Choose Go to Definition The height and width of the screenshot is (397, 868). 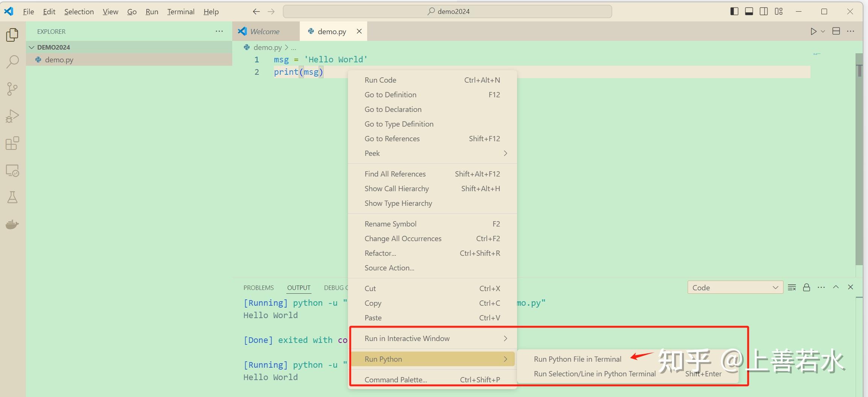[x=432, y=95]
